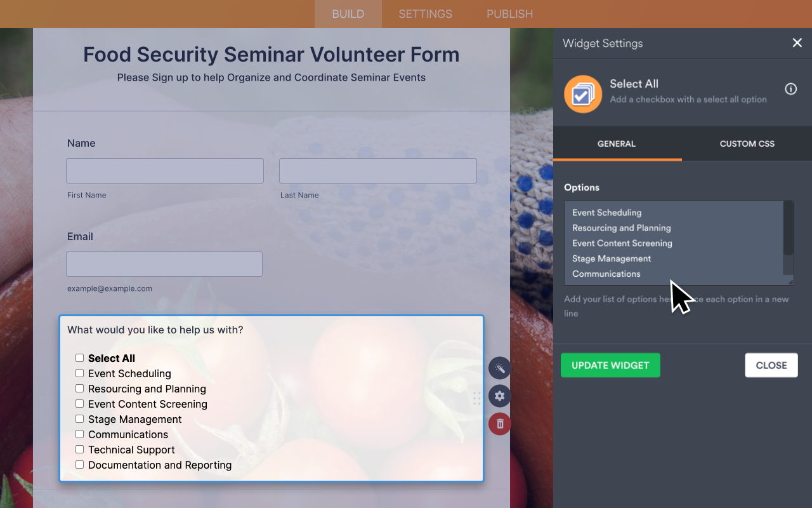Switch to the CUSTOM CSS tab
The height and width of the screenshot is (508, 812).
(x=747, y=144)
